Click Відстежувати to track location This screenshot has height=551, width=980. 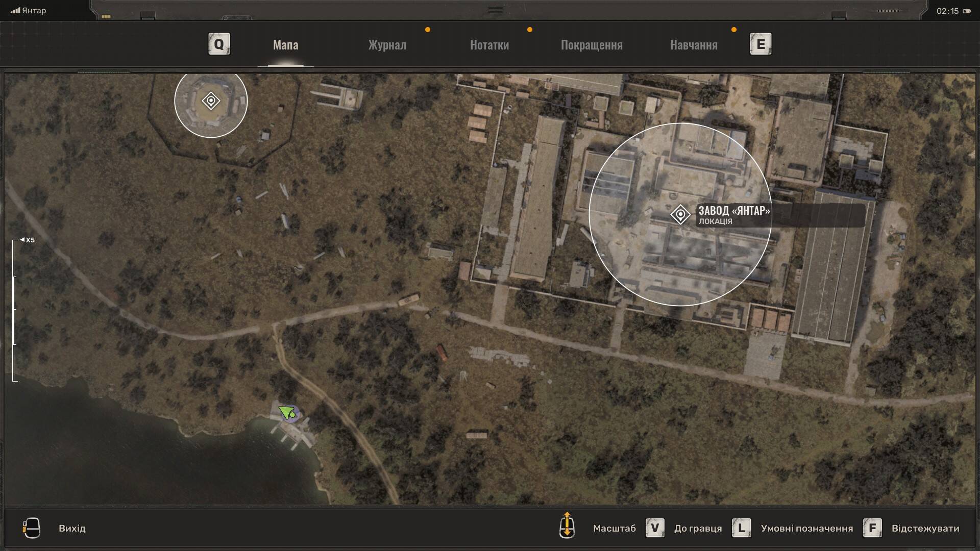tap(925, 529)
